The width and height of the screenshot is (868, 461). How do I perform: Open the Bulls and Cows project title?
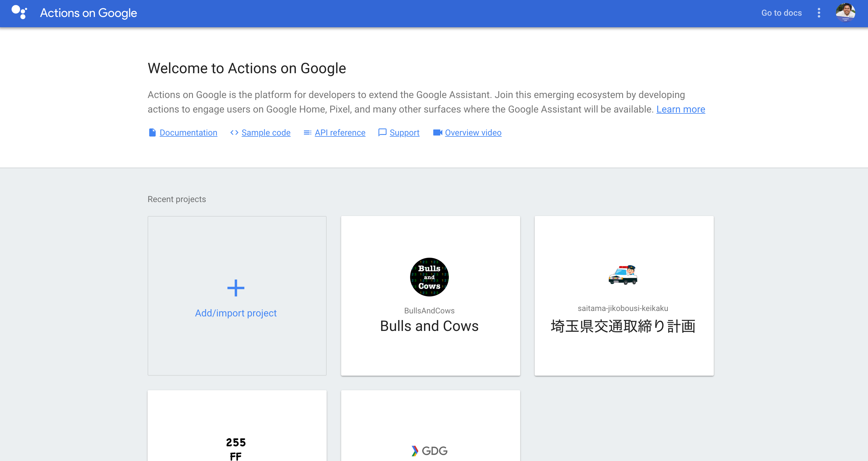[429, 326]
